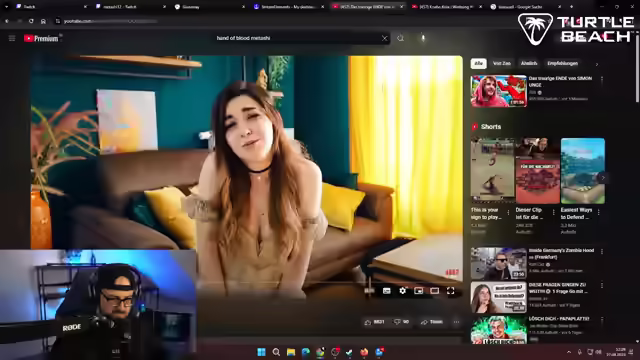Screen dimensions: 640x360
Task: Open options for 'DIESE FRAGEN GINGEN ZU WEIT'
Action: (602, 286)
